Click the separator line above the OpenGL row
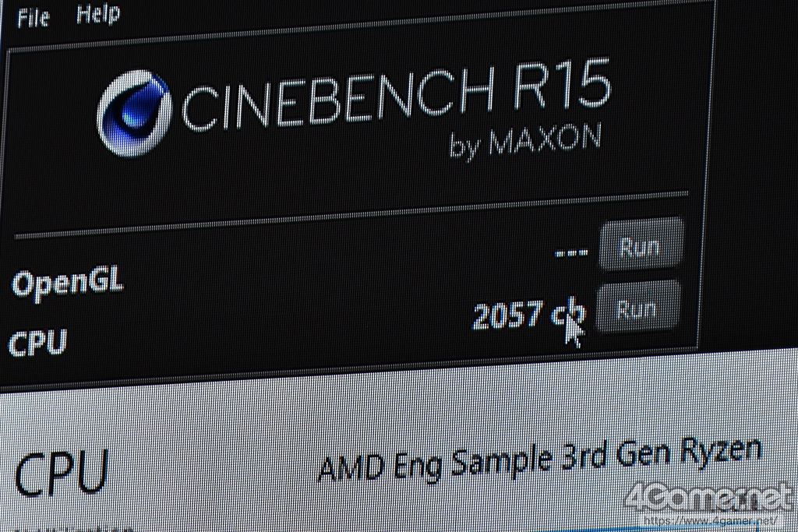 [x=351, y=215]
